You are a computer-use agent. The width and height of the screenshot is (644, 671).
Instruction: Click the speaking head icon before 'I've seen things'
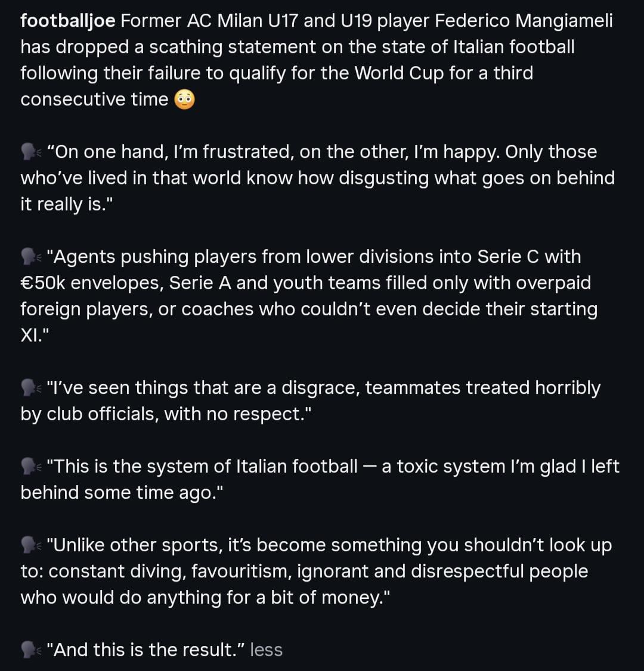[x=31, y=389]
